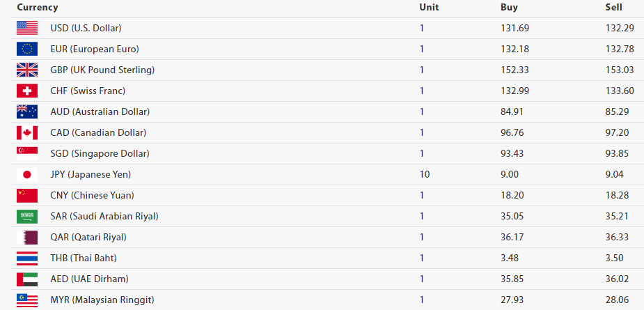Screen dimensions: 644x310
Task: Click the Malaysian flag icon
Action: point(27,300)
